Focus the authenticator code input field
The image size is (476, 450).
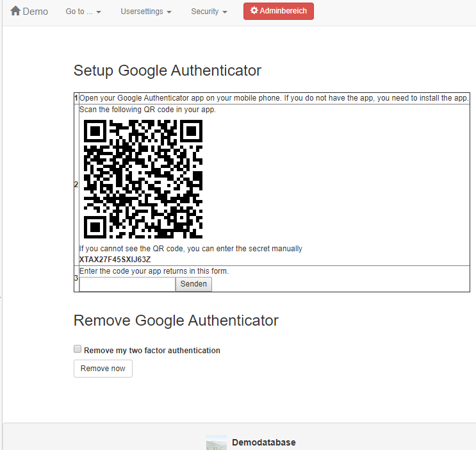pos(127,284)
